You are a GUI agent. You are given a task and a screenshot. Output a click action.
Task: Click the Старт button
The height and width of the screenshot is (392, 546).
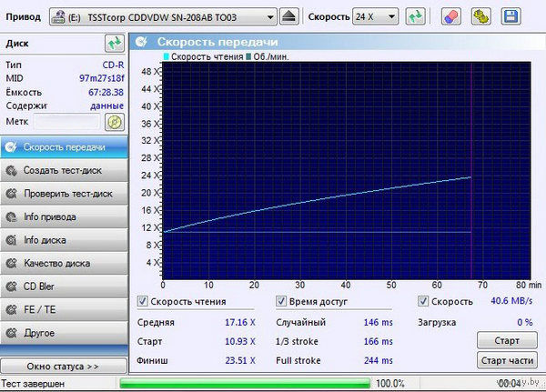pos(507,340)
